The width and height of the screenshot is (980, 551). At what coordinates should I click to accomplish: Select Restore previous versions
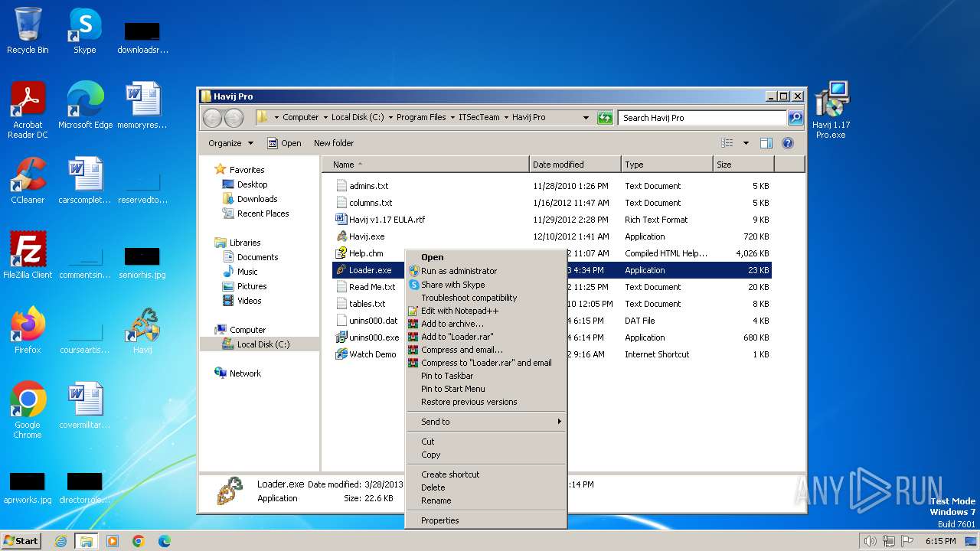486,402
